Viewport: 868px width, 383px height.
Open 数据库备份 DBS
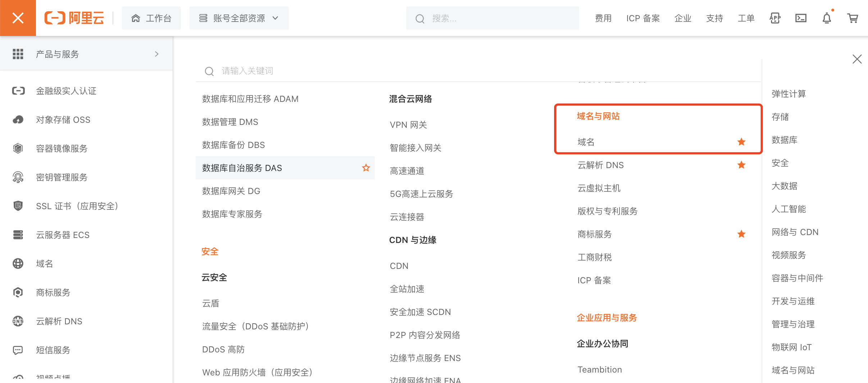coord(233,145)
